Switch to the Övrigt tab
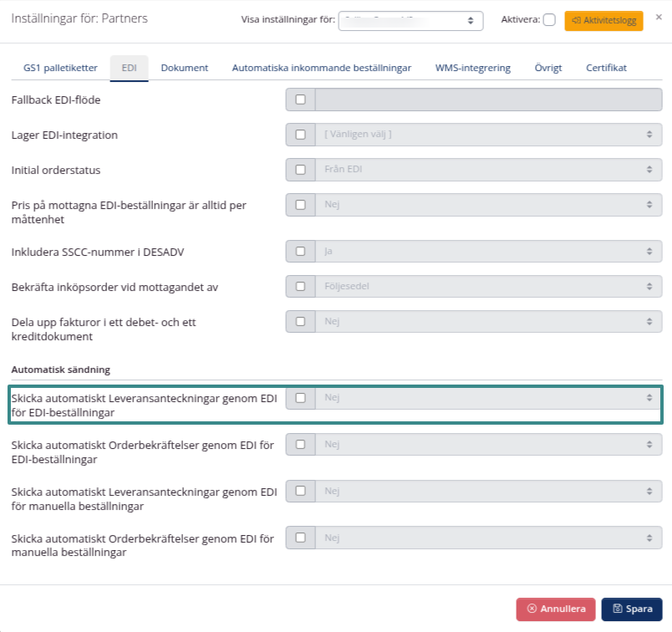Viewport: 672px width, 632px height. point(548,68)
